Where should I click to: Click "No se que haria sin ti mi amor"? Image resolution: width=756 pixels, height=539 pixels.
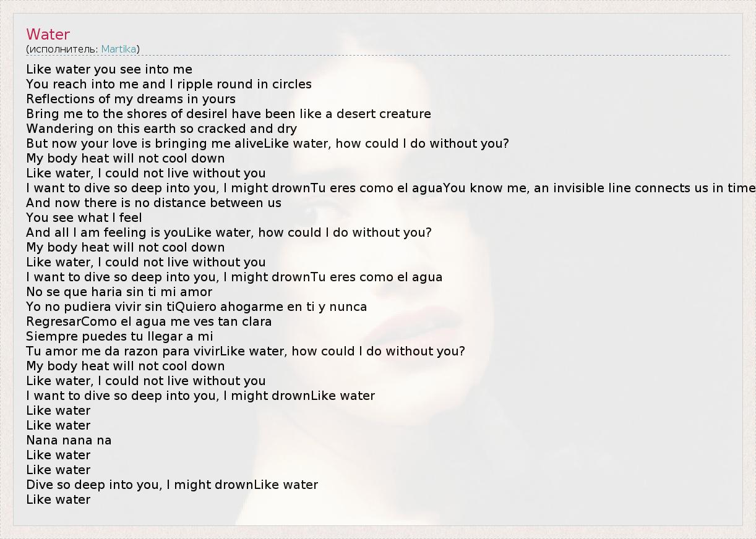pyautogui.click(x=119, y=292)
